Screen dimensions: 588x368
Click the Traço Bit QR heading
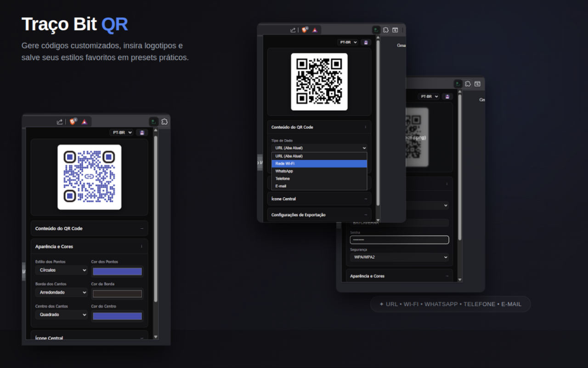coord(75,24)
